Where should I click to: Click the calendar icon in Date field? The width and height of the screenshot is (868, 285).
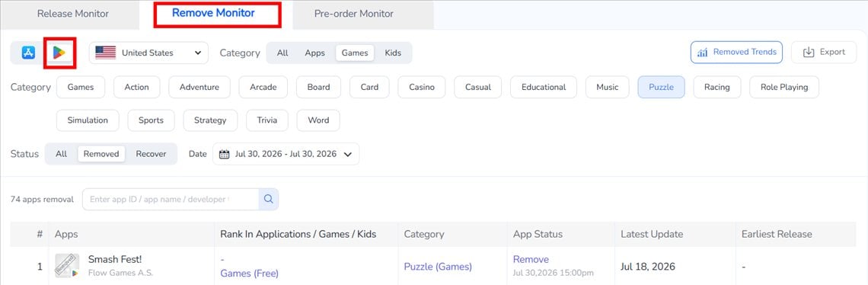coord(224,154)
